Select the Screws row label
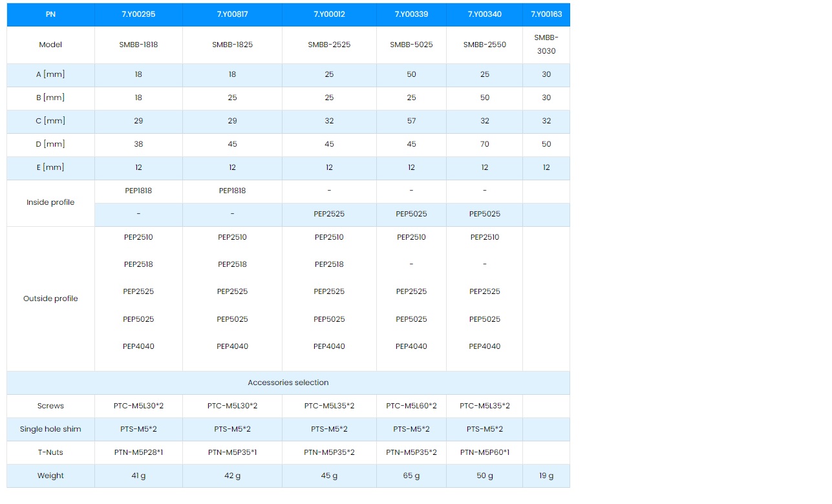This screenshot has height=504, width=832. pyautogui.click(x=50, y=406)
